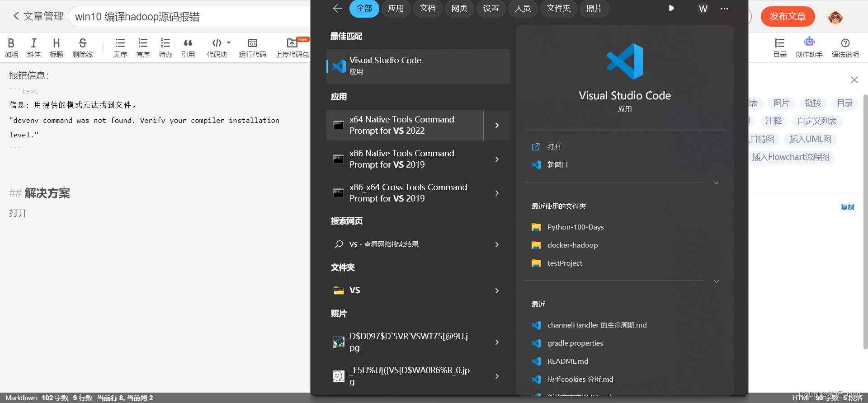Click the 发布文章 button
This screenshot has width=868, height=403.
[x=788, y=17]
